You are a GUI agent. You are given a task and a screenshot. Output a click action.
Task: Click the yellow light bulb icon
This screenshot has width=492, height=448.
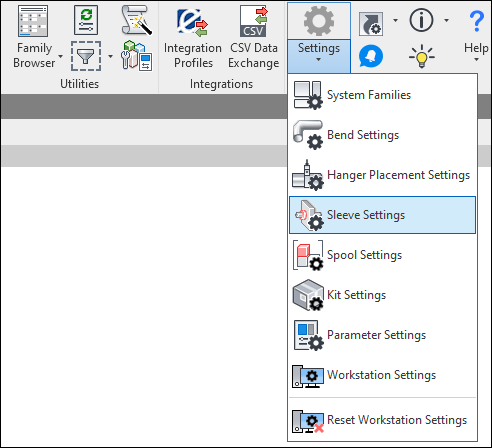[x=421, y=56]
